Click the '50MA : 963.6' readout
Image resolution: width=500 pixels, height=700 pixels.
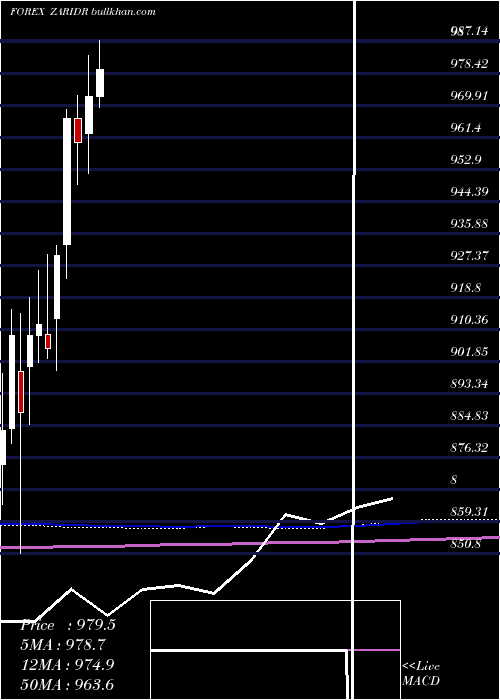pos(68,684)
